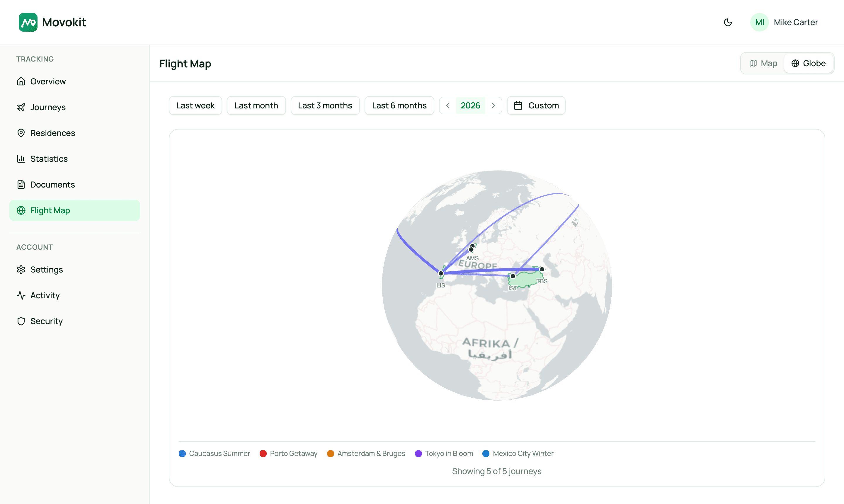Select the 2026 year filter
This screenshot has height=504, width=844.
click(470, 105)
